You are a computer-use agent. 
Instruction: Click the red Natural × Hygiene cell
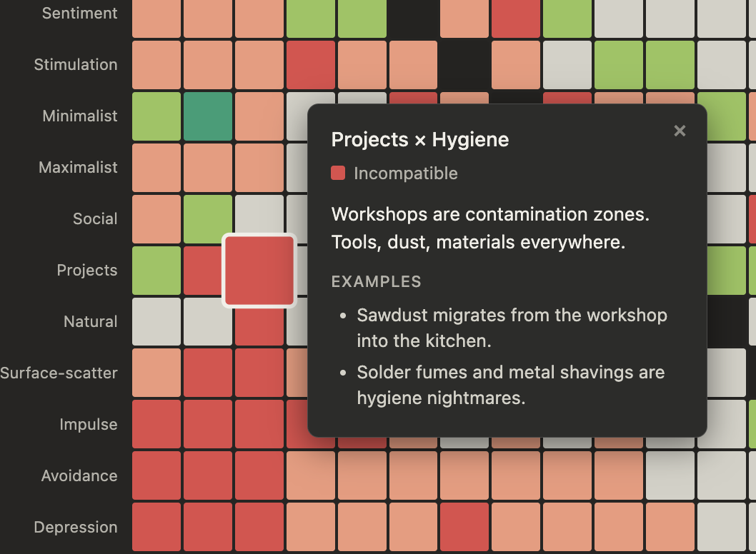point(259,327)
